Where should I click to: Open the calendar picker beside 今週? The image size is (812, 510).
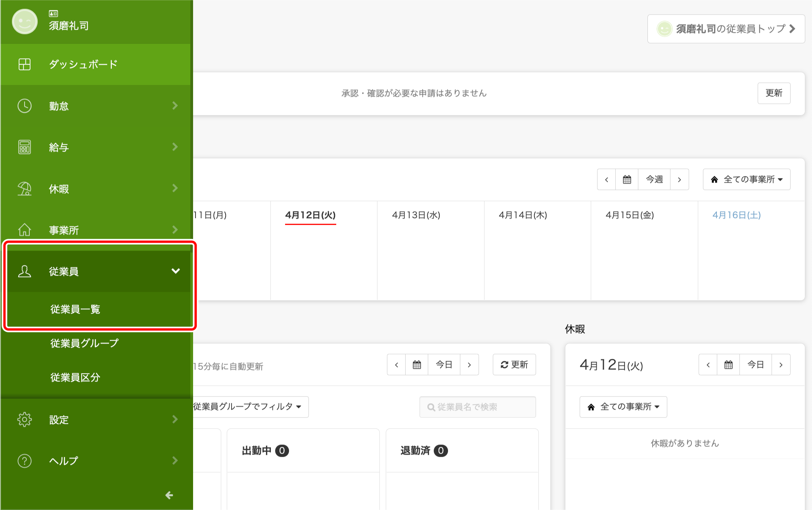point(626,179)
